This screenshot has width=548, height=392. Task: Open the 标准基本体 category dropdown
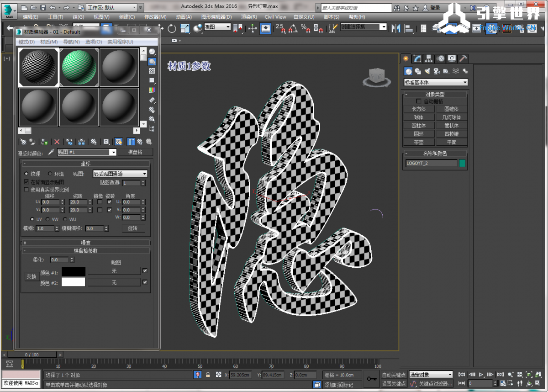coord(436,82)
